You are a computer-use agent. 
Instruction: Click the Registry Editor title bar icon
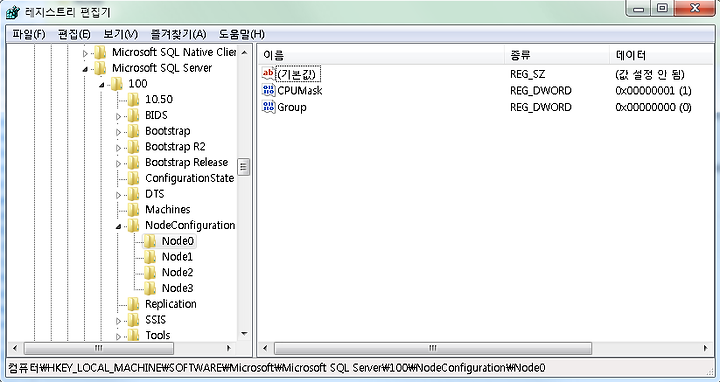tap(13, 12)
